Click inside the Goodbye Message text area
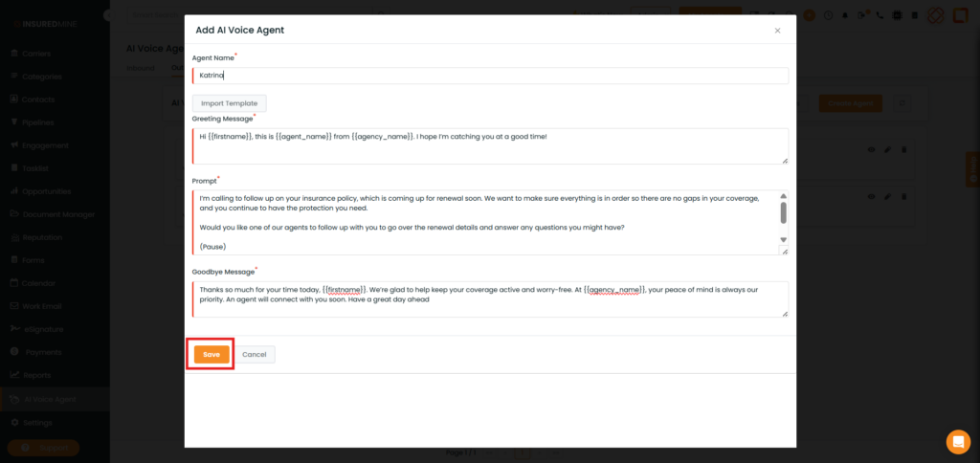This screenshot has height=463, width=980. tap(490, 298)
